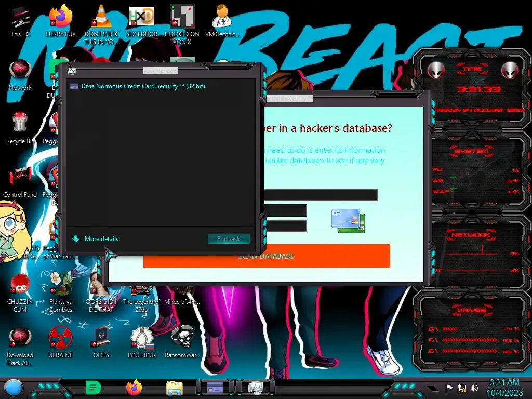Launch the red Chuzzle fuzzball shortcut

20,292
